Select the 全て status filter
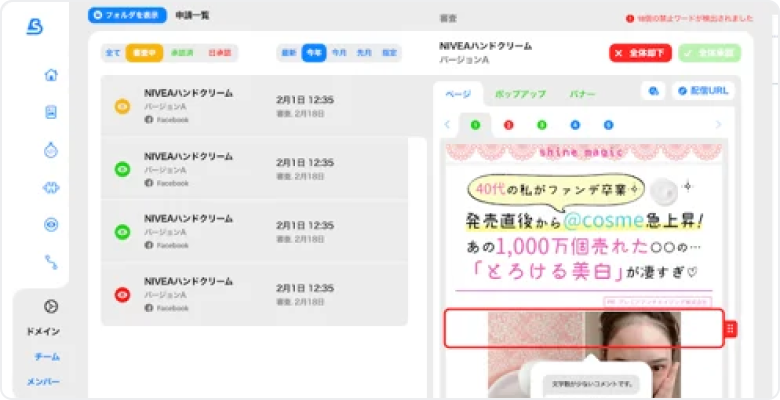This screenshot has height=400, width=780. pos(113,53)
